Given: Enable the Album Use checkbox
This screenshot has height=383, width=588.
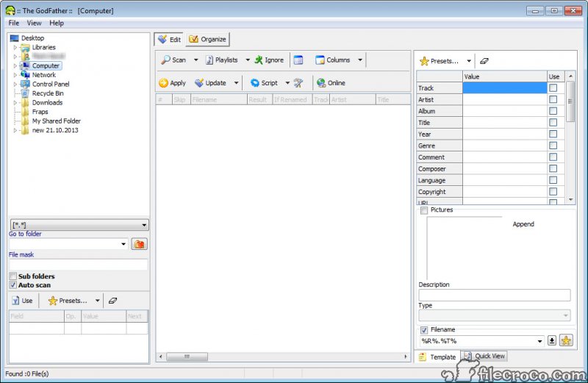Looking at the screenshot, I should (x=553, y=111).
